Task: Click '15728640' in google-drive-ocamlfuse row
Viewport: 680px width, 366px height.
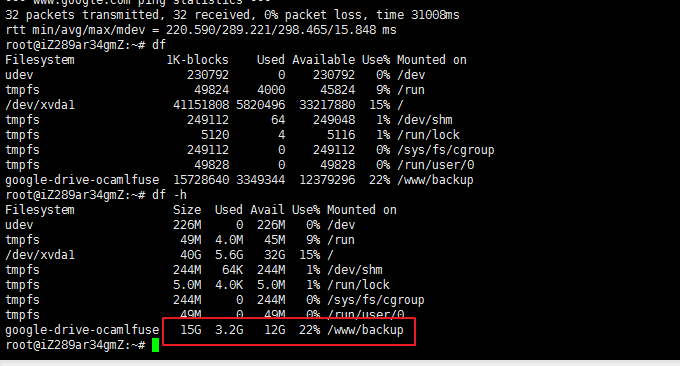Action: click(x=201, y=180)
